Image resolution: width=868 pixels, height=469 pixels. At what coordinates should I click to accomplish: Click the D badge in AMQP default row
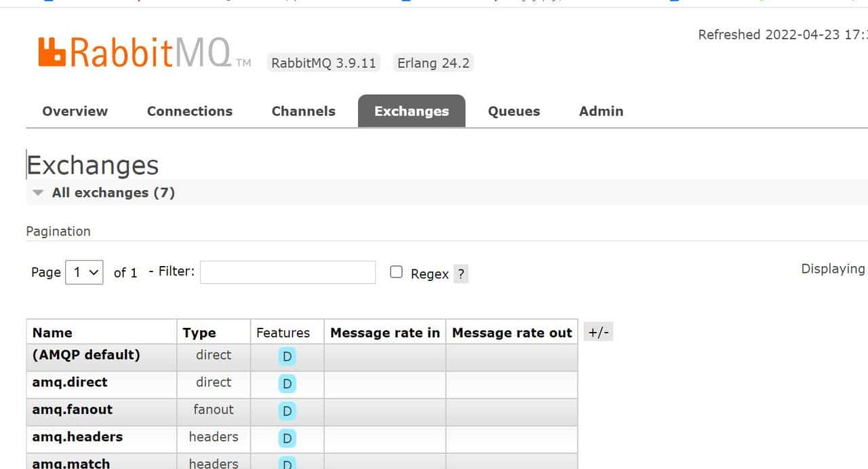[287, 356]
